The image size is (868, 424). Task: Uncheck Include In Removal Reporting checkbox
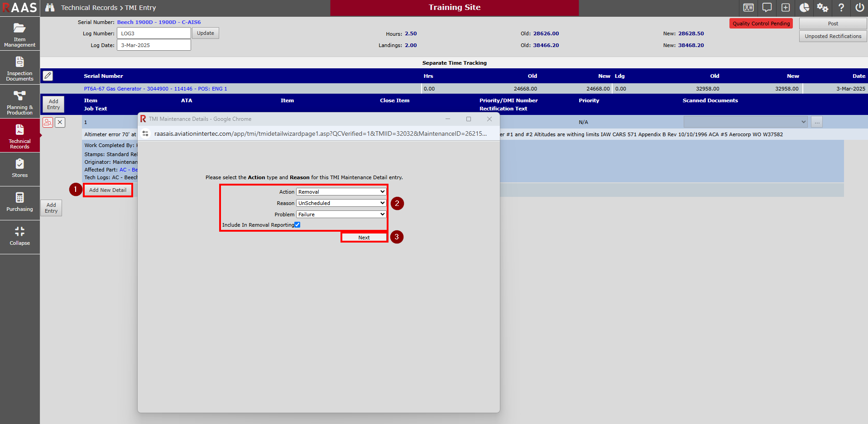(x=297, y=225)
